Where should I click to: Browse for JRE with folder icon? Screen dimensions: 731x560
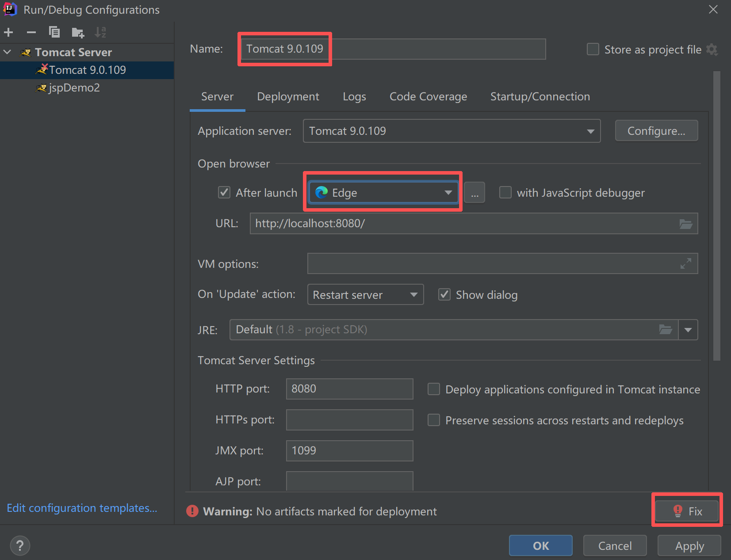(x=666, y=329)
